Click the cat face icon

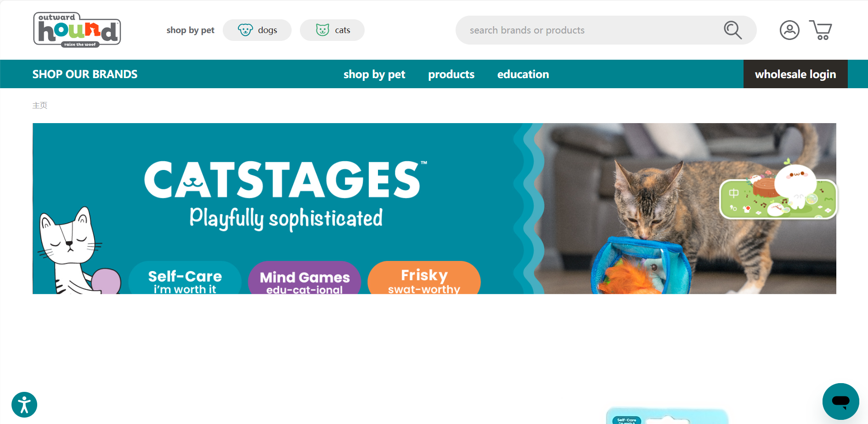point(322,30)
